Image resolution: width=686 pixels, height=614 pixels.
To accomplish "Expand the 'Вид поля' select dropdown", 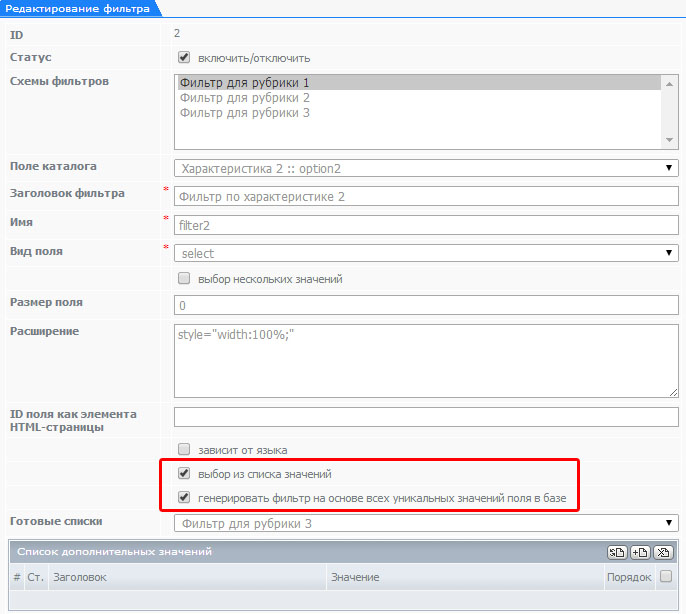I will [x=426, y=253].
